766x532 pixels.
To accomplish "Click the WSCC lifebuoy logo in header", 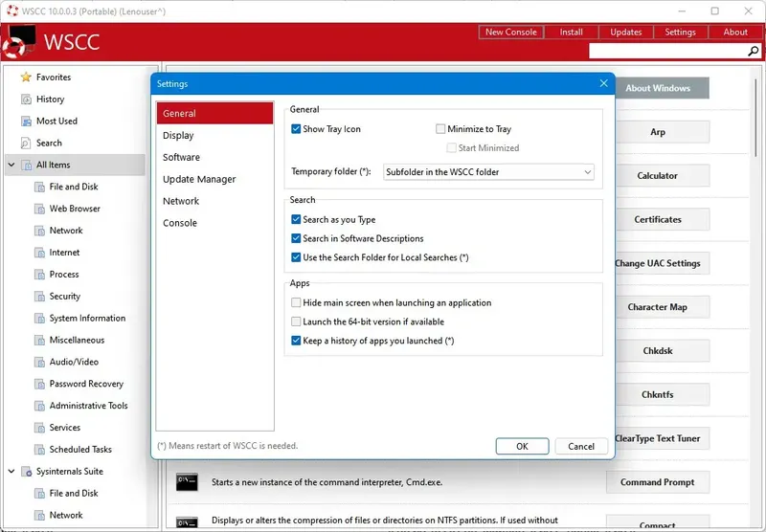I will pyautogui.click(x=18, y=42).
